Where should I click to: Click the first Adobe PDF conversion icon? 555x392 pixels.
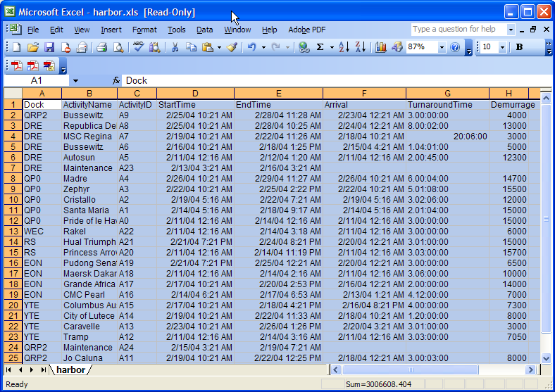(x=16, y=66)
